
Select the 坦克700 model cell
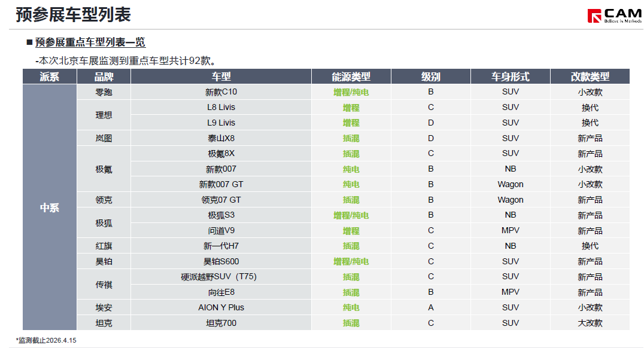(x=221, y=323)
